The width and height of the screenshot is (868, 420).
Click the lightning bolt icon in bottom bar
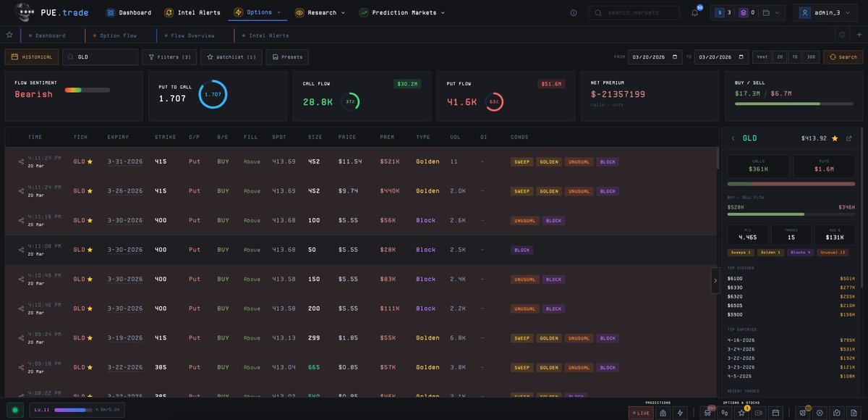pos(679,413)
